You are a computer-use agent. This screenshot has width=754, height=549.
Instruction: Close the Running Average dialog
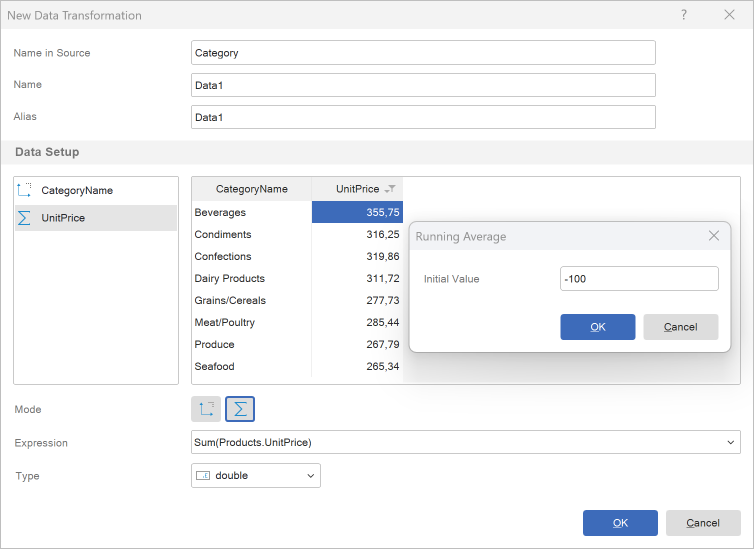(714, 236)
